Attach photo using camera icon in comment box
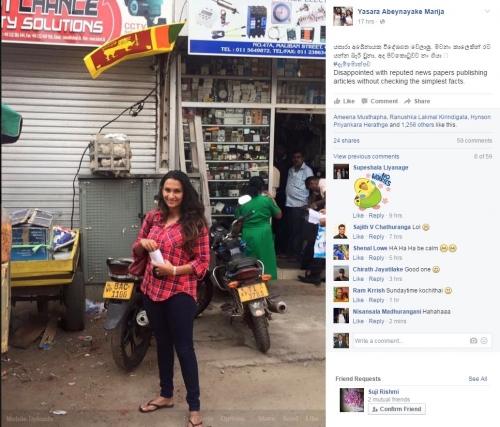 click(473, 341)
